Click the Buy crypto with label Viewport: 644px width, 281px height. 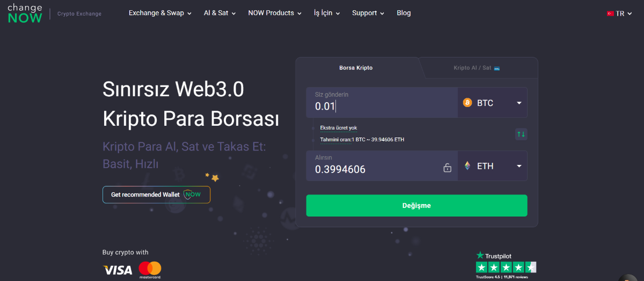coord(126,253)
